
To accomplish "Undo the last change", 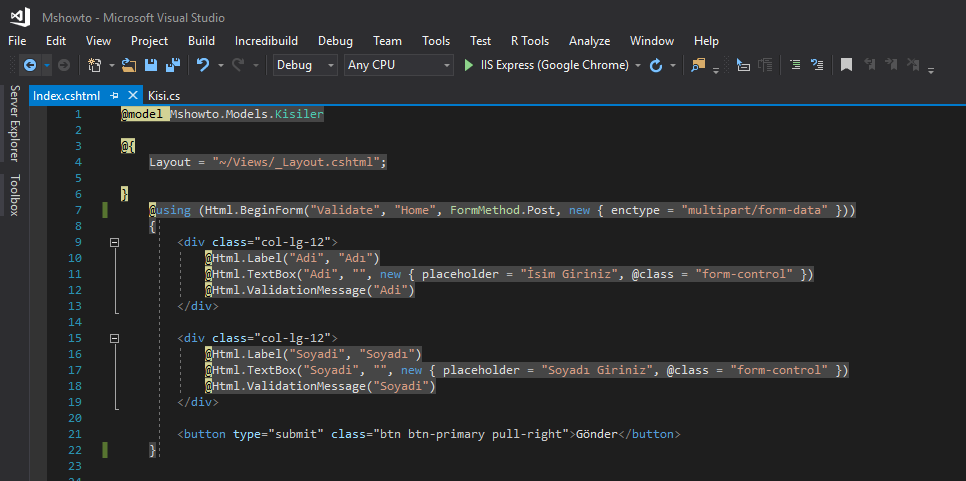I will [x=203, y=65].
